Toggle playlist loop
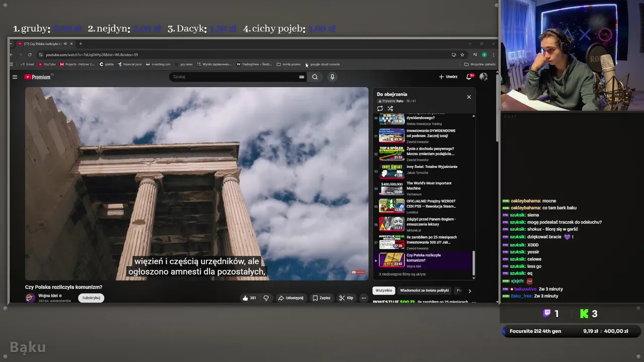 pos(380,108)
